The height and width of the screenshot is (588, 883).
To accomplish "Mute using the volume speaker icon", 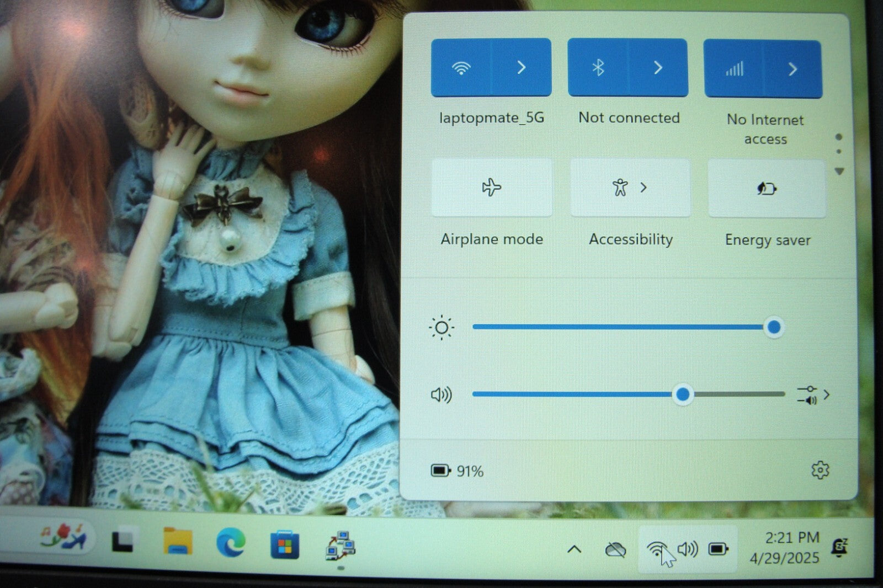I will 441,395.
